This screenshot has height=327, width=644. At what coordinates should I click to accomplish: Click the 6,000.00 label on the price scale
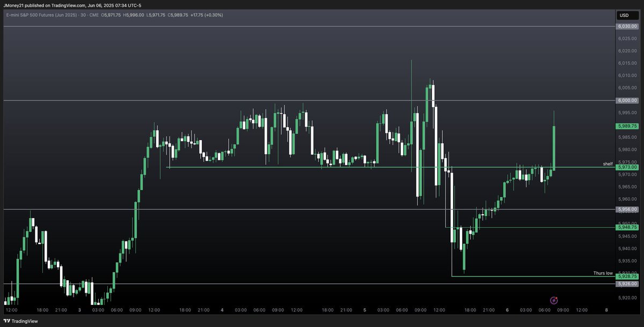pos(626,100)
